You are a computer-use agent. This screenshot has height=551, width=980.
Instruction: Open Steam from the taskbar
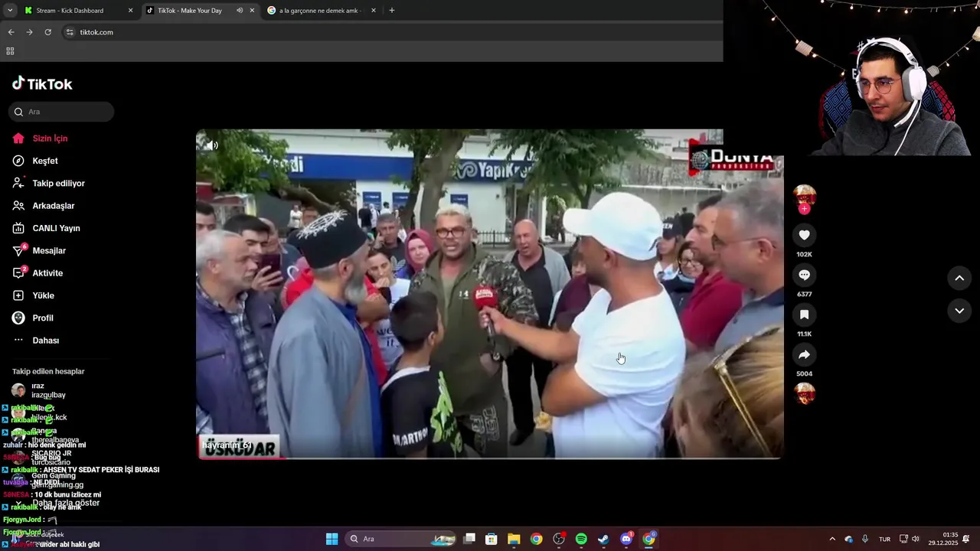[x=603, y=539]
